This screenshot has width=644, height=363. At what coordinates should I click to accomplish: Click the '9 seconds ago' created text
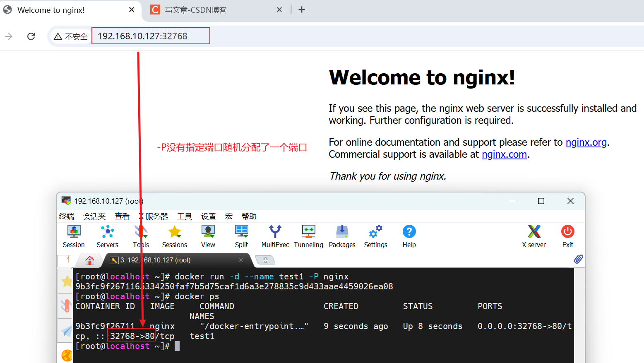click(x=356, y=326)
